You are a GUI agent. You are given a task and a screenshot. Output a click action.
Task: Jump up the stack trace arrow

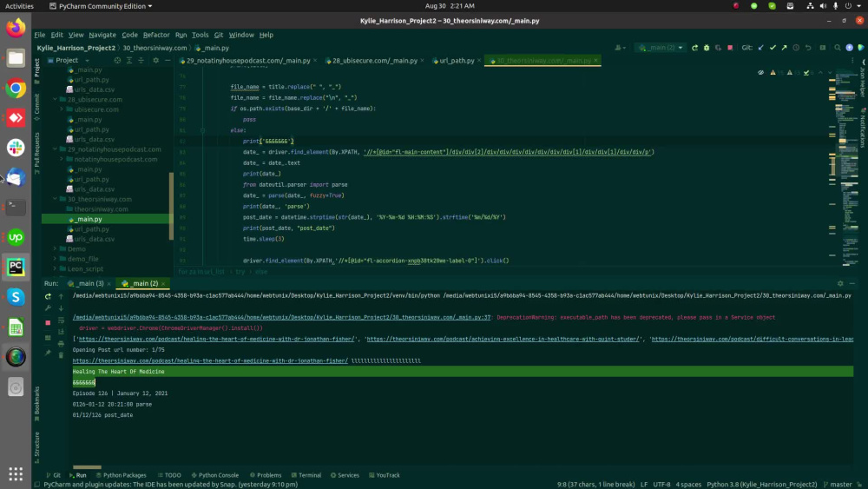61,296
